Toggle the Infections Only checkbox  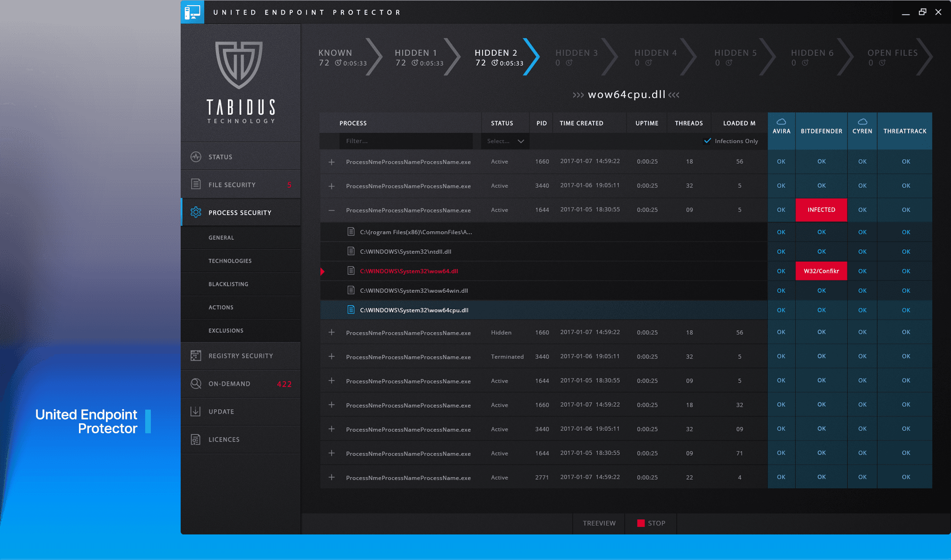(707, 141)
